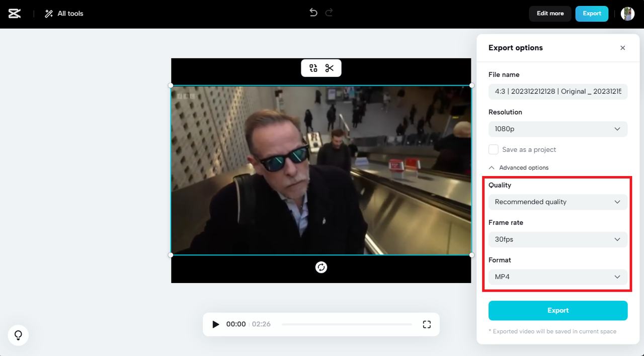Click the large Export button in panel

click(558, 310)
